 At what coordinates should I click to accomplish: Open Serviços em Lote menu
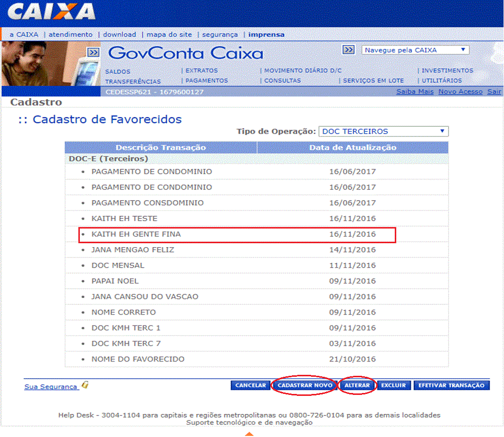point(373,81)
